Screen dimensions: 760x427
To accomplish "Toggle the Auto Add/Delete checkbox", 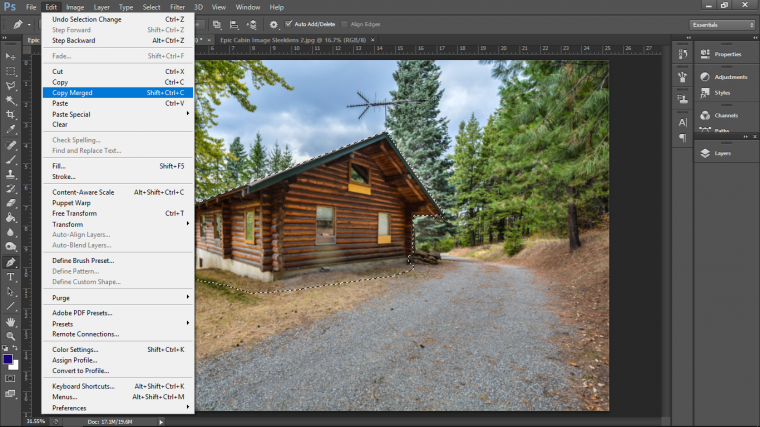I will [x=288, y=24].
